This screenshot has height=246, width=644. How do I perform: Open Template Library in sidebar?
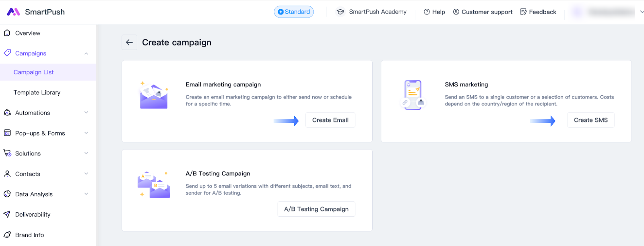pyautogui.click(x=37, y=92)
